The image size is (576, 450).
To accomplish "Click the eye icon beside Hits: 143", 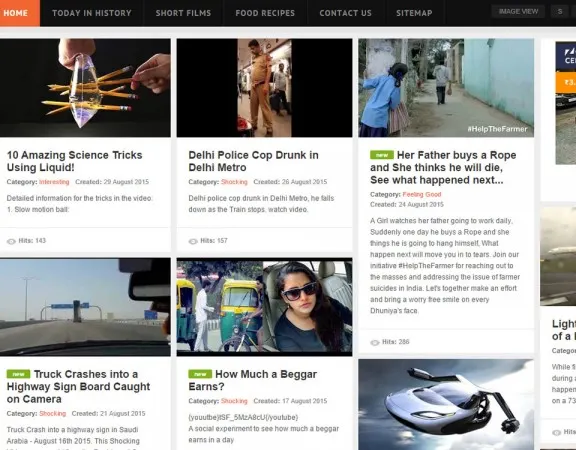I will (x=11, y=241).
